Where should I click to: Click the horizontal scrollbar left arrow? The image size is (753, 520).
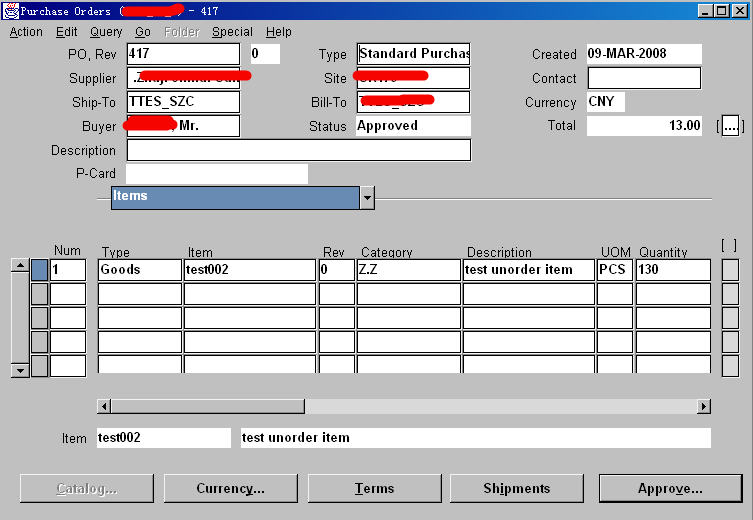[x=104, y=407]
